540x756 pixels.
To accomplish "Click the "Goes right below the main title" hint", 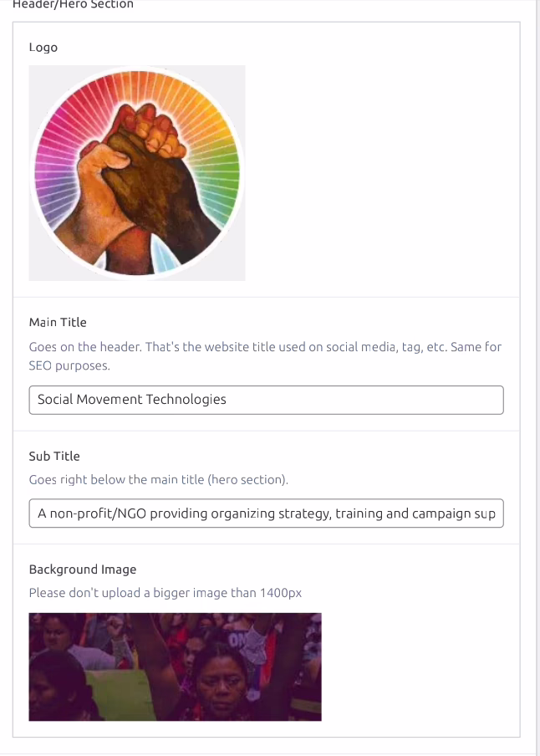I will (x=159, y=479).
